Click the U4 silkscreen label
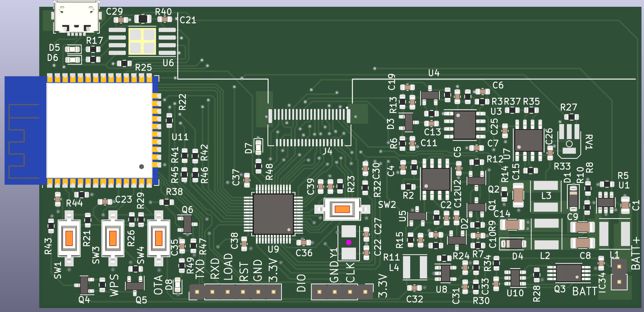644x312 pixels. [434, 73]
